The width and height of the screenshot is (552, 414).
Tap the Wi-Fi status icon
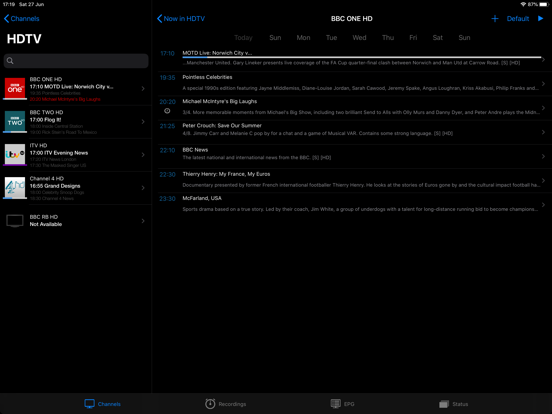(x=523, y=4)
